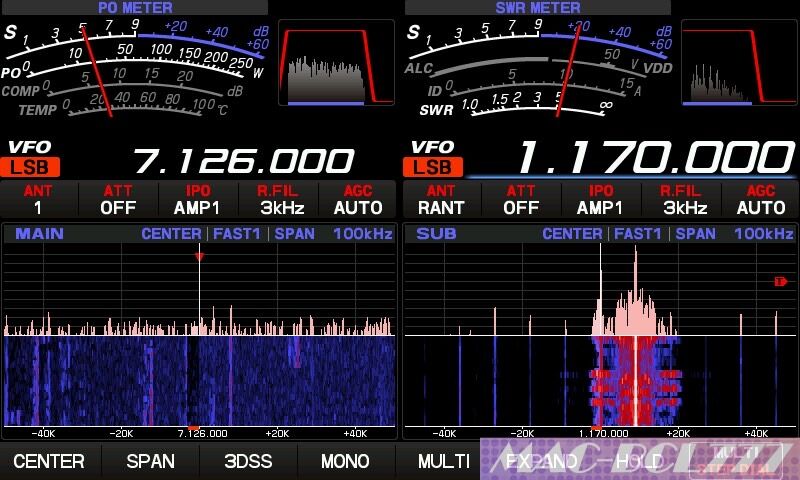Click the SWR scale label on sub meter
This screenshot has width=800, height=480.
(x=436, y=110)
